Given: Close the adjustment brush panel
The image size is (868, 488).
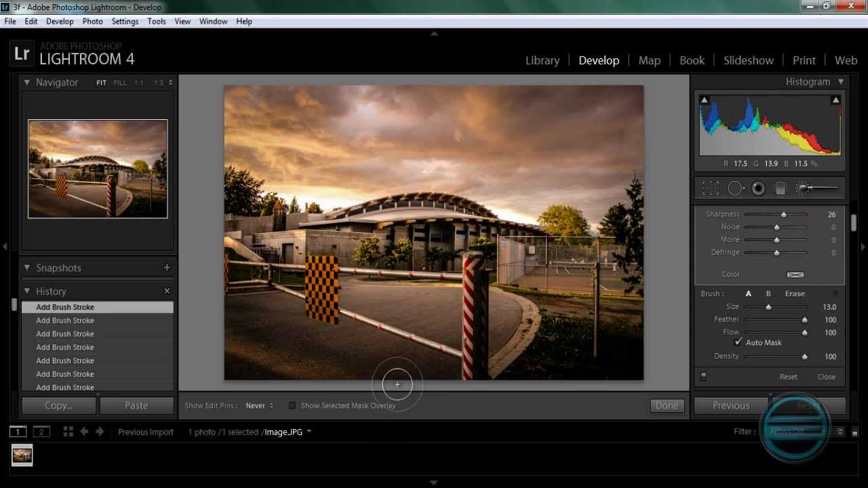Looking at the screenshot, I should [826, 377].
